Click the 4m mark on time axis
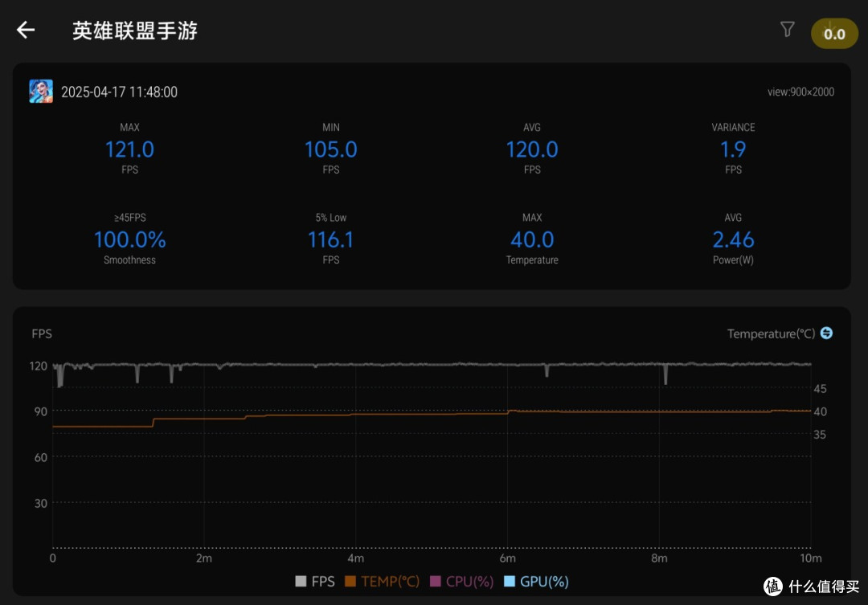This screenshot has width=868, height=605. coord(355,558)
